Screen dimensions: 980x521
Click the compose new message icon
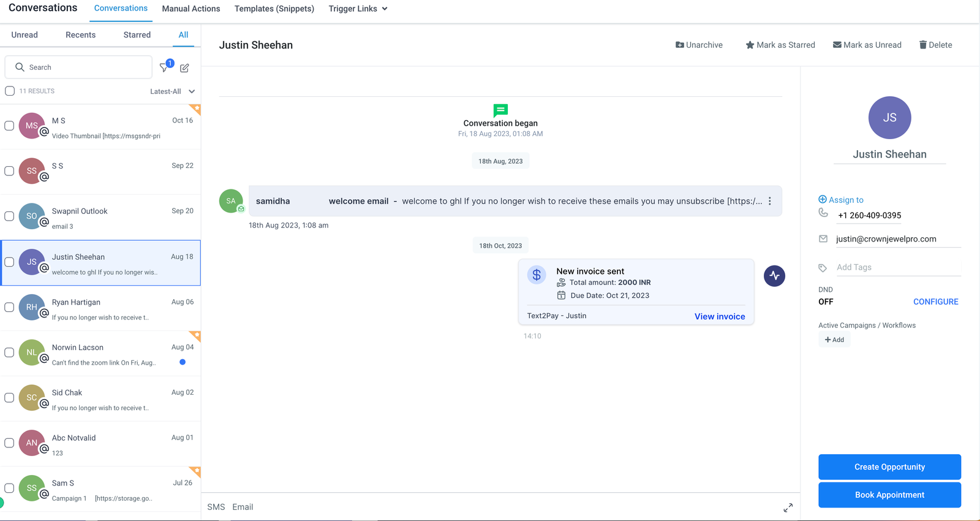pos(184,68)
